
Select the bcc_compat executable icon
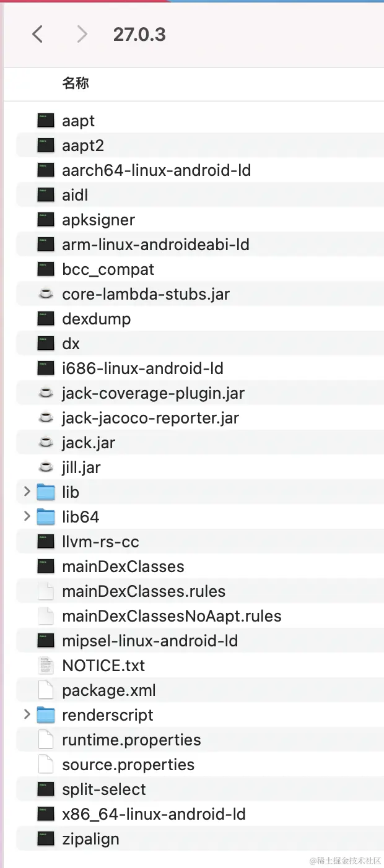(46, 269)
